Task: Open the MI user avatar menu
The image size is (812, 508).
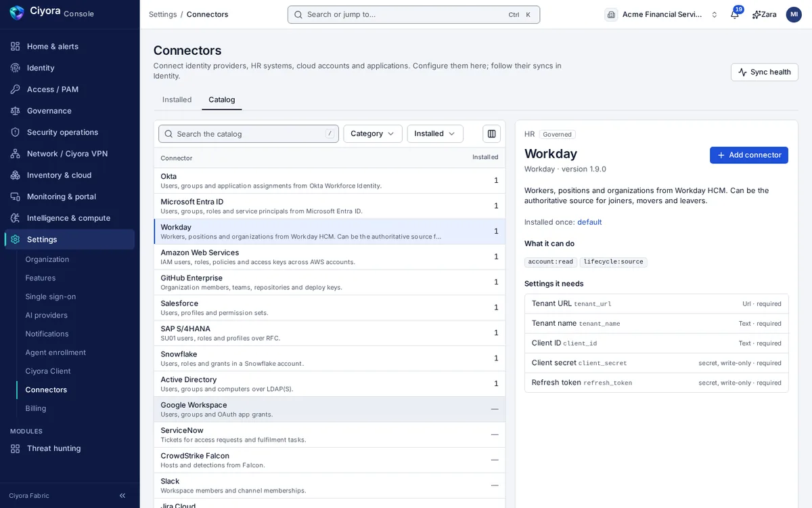Action: coord(794,14)
